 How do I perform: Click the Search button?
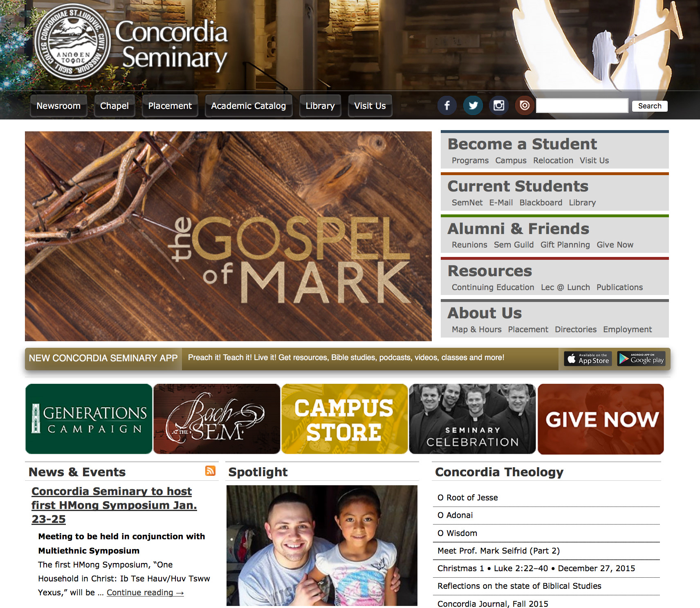coord(649,106)
